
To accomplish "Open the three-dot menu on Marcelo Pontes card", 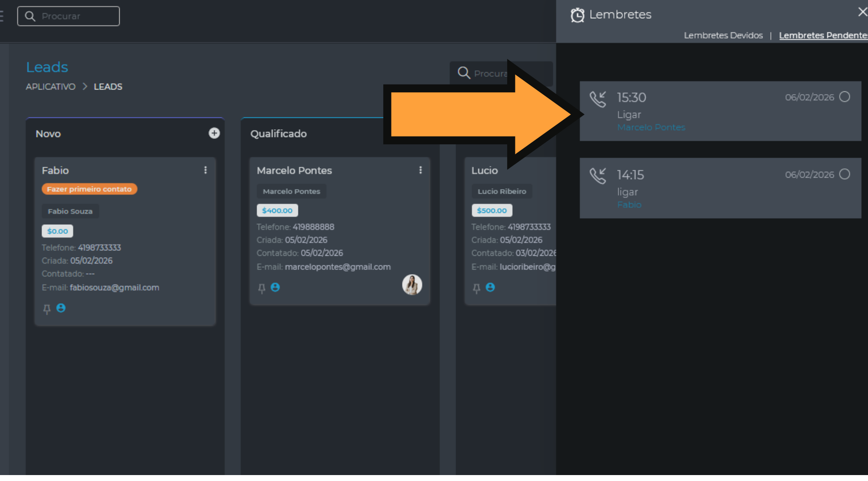I will [x=420, y=170].
